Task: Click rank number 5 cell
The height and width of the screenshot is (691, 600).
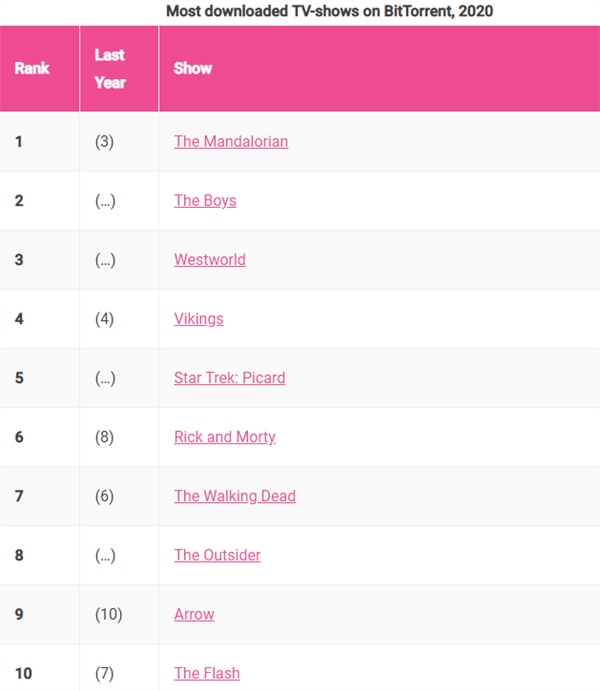Action: [19, 377]
